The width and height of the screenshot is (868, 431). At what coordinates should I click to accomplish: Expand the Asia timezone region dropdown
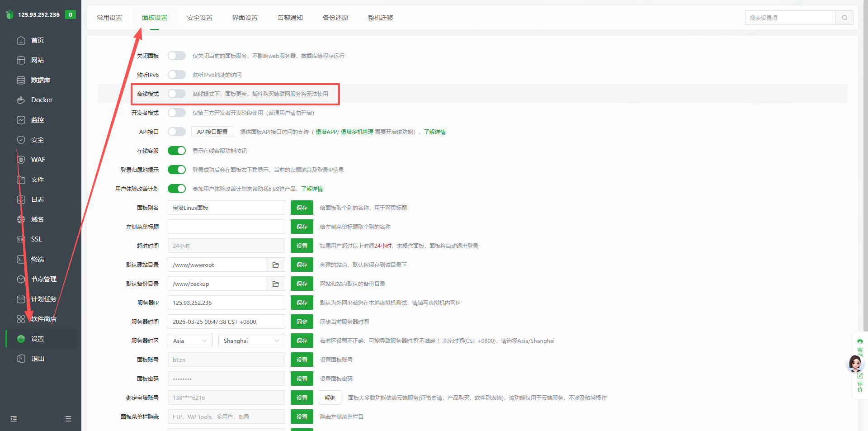190,341
